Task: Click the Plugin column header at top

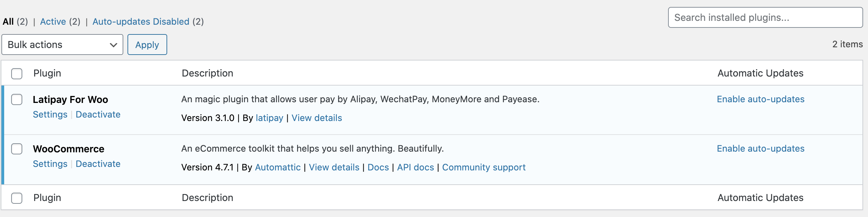Action: (47, 73)
